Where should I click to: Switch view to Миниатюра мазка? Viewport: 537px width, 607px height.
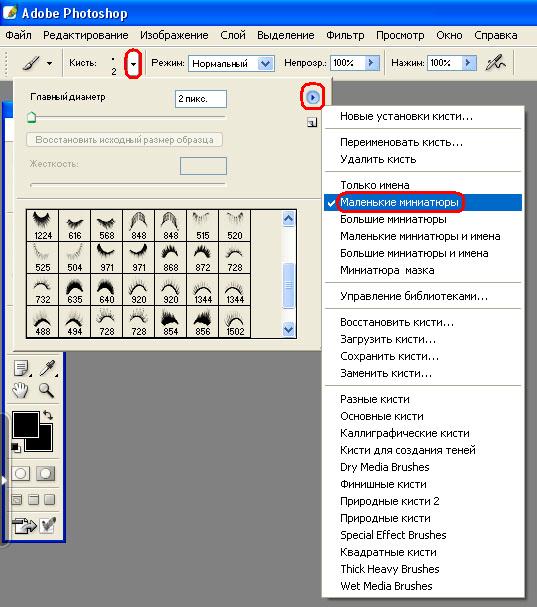coord(423,270)
